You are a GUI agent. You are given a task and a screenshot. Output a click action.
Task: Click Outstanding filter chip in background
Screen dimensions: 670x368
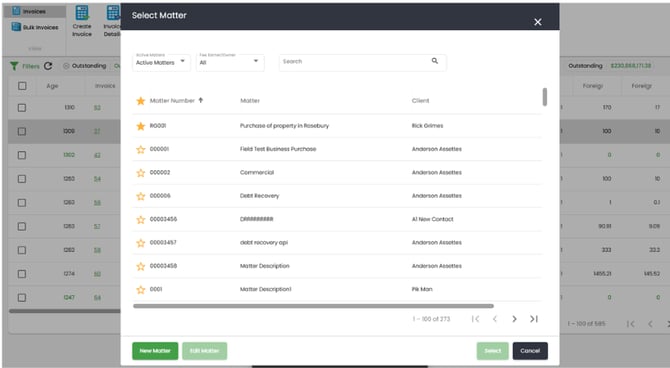tap(85, 66)
